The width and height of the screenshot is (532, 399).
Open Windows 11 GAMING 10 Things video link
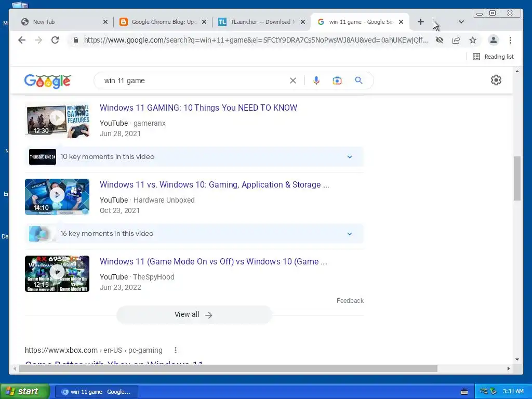[198, 108]
